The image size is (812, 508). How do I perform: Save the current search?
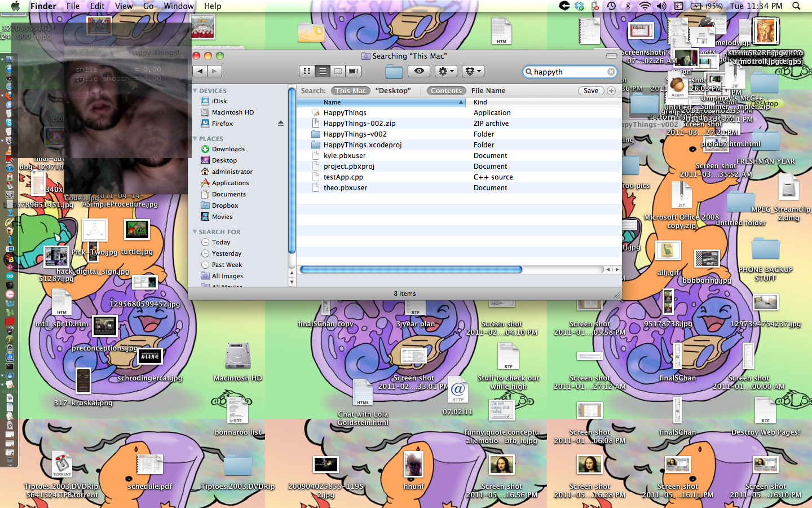[591, 90]
